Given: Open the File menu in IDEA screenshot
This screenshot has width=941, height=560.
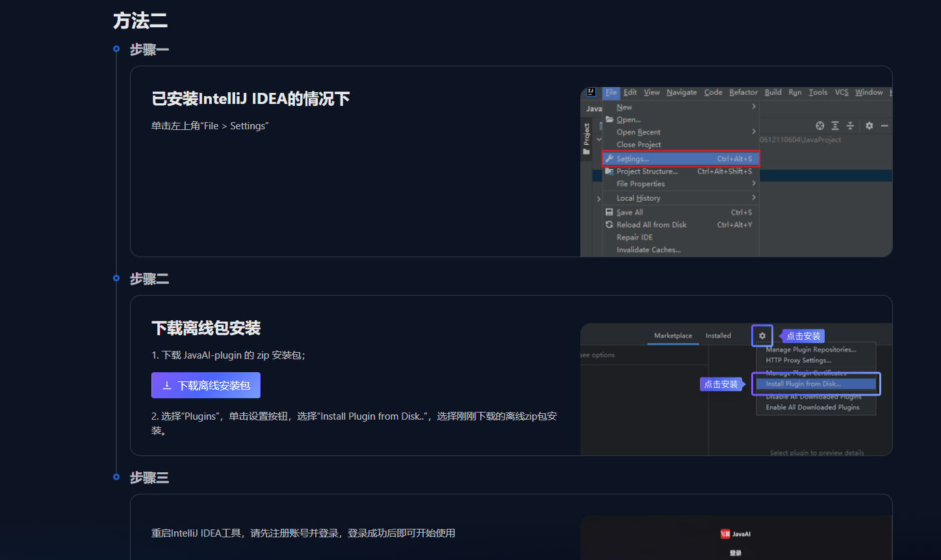Looking at the screenshot, I should pyautogui.click(x=611, y=92).
